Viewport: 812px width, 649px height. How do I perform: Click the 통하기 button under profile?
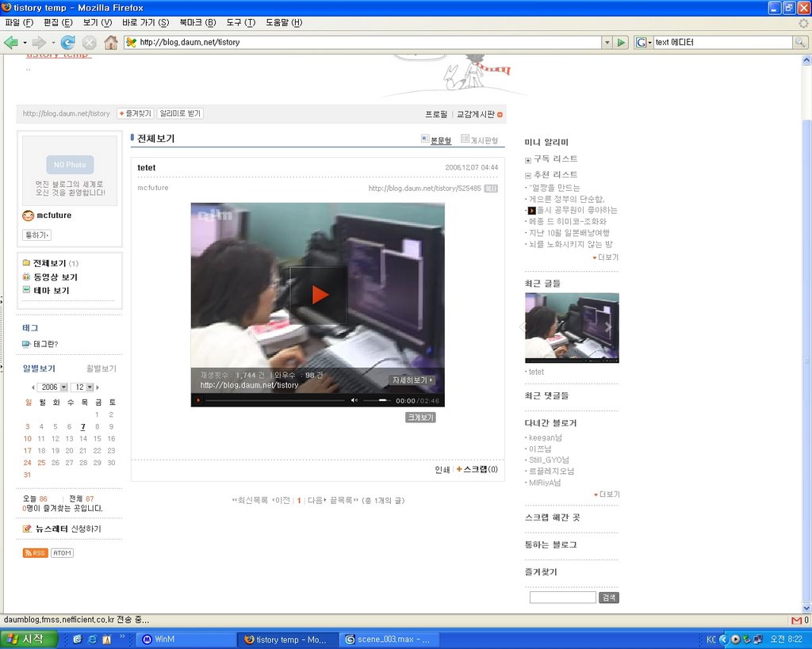coord(36,235)
